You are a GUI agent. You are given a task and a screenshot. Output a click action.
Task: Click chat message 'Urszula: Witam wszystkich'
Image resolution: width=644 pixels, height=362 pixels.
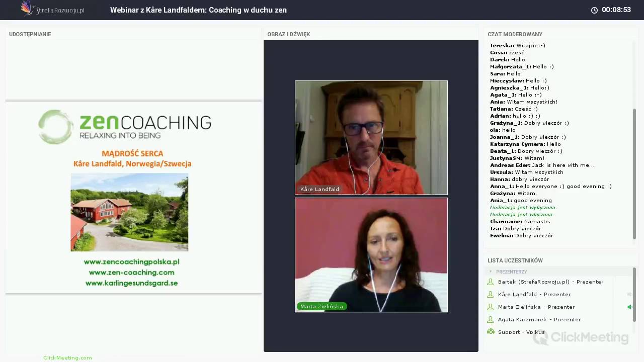[526, 172]
